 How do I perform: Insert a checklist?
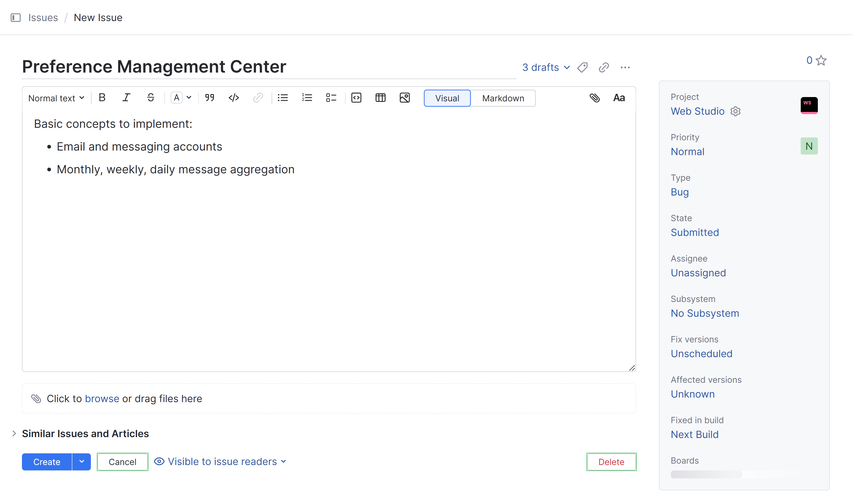[331, 98]
